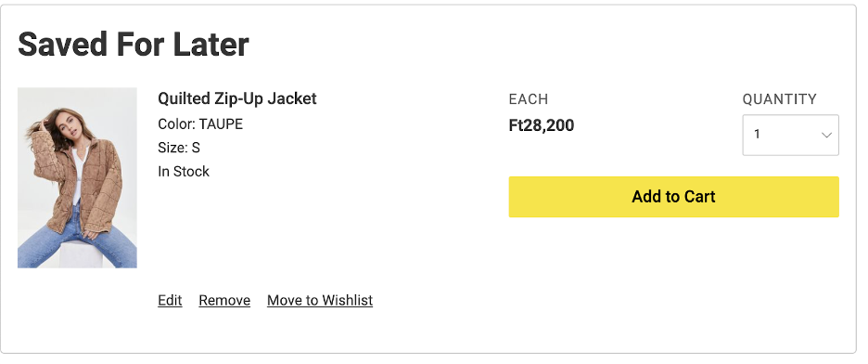The image size is (868, 364).
Task: Open the quantity dropdown
Action: (x=790, y=135)
